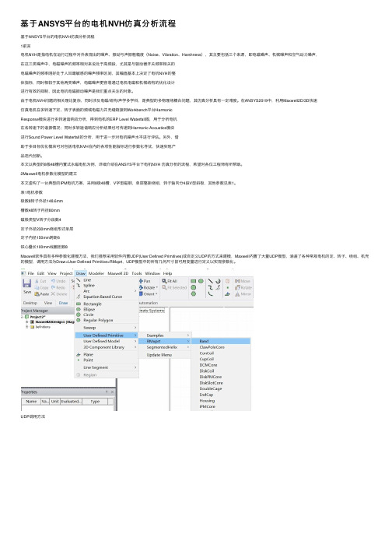Click the Paste clipboard tool
The image size is (392, 555).
click(x=42, y=293)
